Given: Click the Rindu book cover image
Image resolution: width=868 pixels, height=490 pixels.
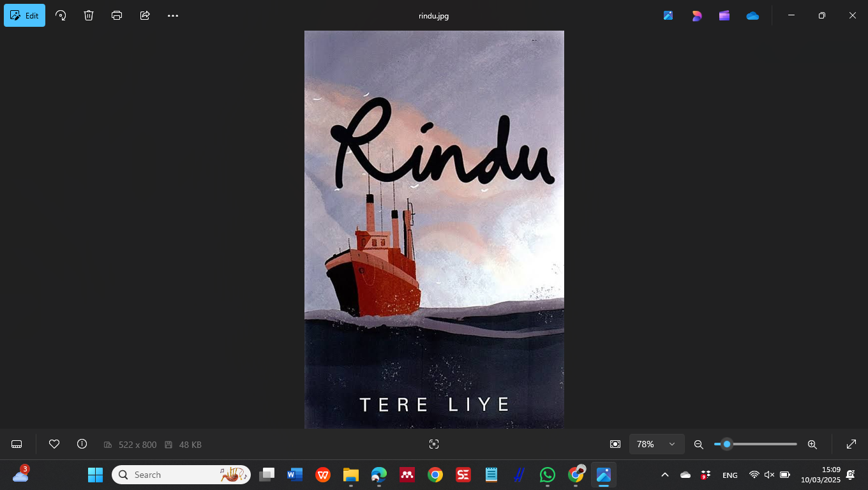Looking at the screenshot, I should coord(434,230).
